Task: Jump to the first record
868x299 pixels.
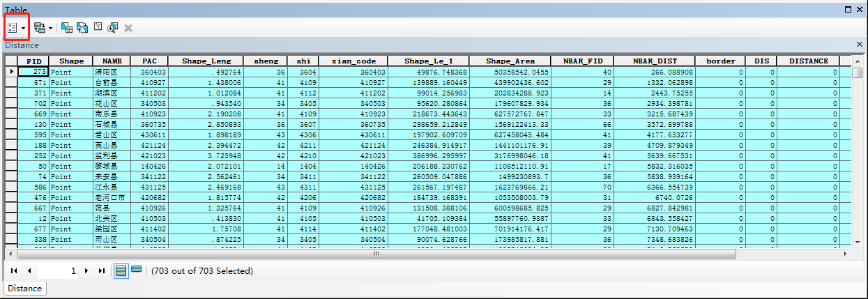Action: tap(14, 270)
